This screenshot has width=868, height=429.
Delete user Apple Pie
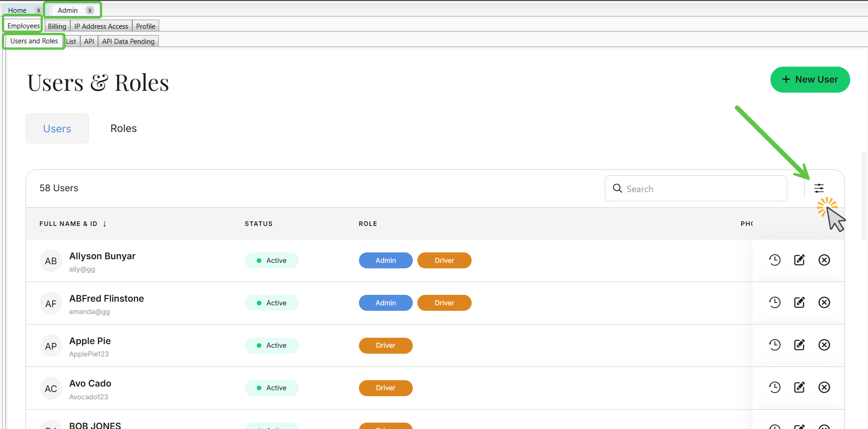824,345
